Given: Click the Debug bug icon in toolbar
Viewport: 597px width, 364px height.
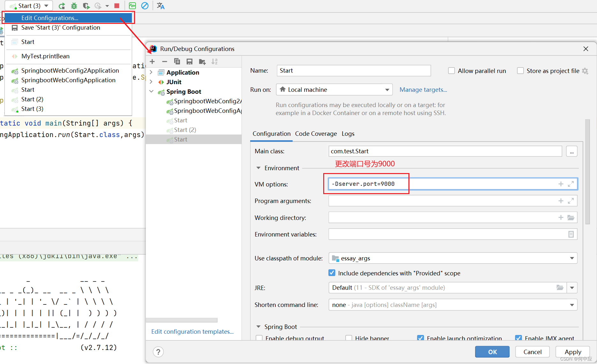Looking at the screenshot, I should (74, 6).
